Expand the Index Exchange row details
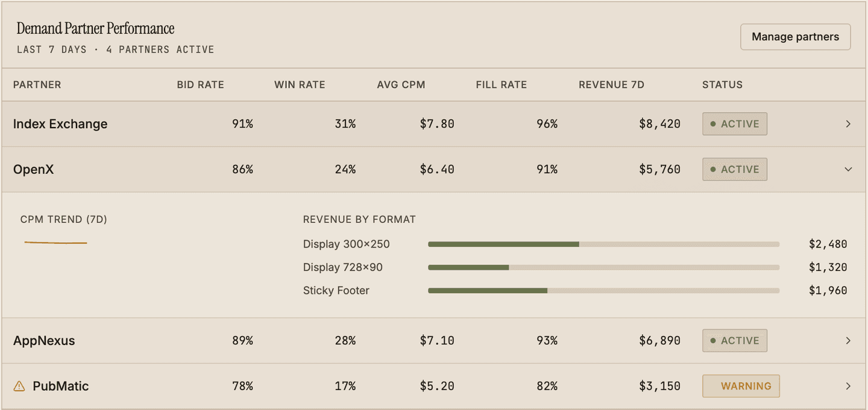Viewport: 868px width, 410px height. tap(848, 123)
